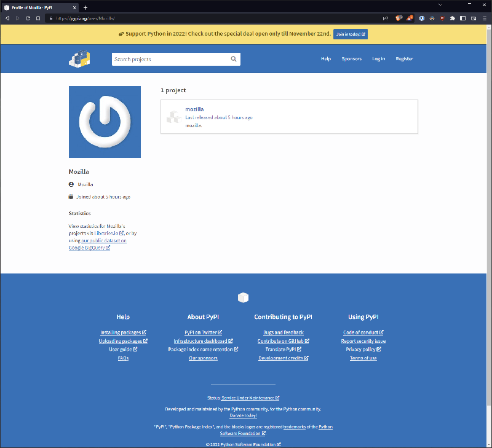492x448 pixels.
Task: Open Code of conduct link
Action: [x=363, y=332]
